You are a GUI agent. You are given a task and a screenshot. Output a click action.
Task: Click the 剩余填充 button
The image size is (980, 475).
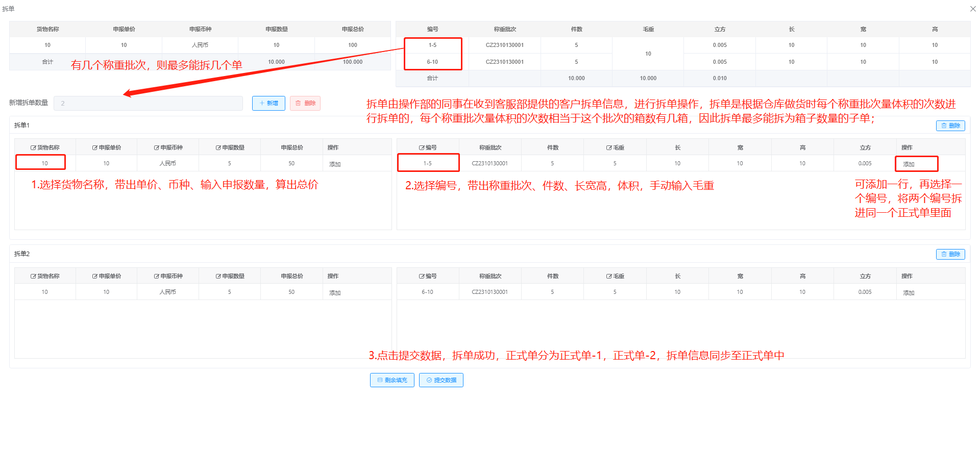391,380
